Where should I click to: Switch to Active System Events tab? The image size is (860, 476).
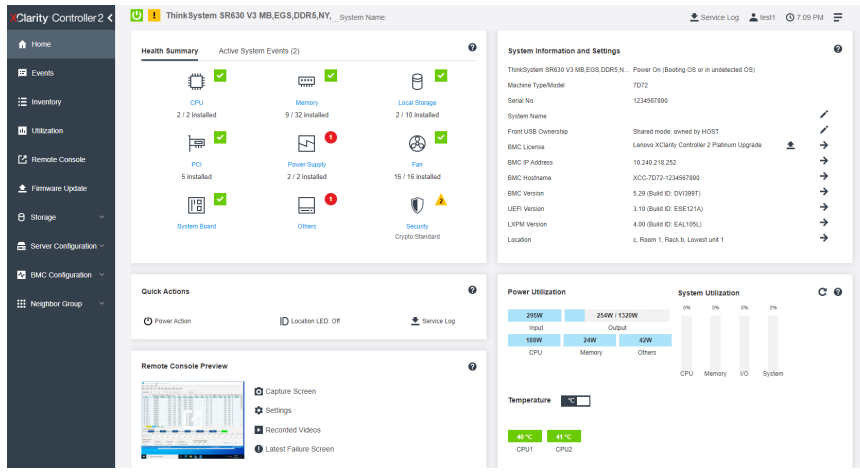click(x=259, y=51)
